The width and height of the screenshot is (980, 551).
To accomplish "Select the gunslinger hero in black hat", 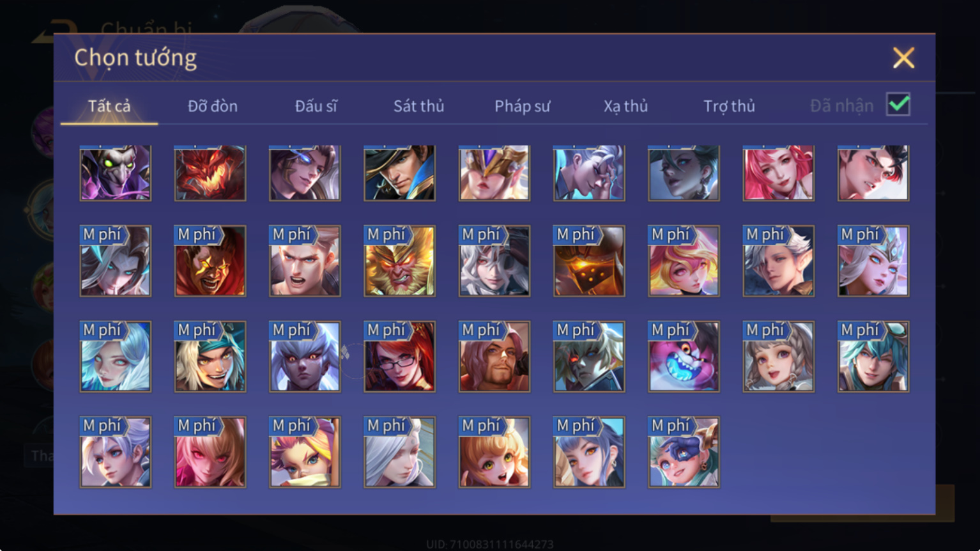I will 400,173.
